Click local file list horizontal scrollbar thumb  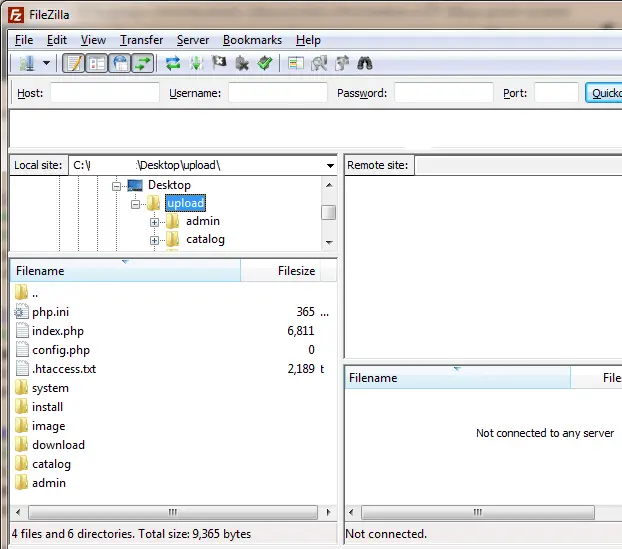173,512
